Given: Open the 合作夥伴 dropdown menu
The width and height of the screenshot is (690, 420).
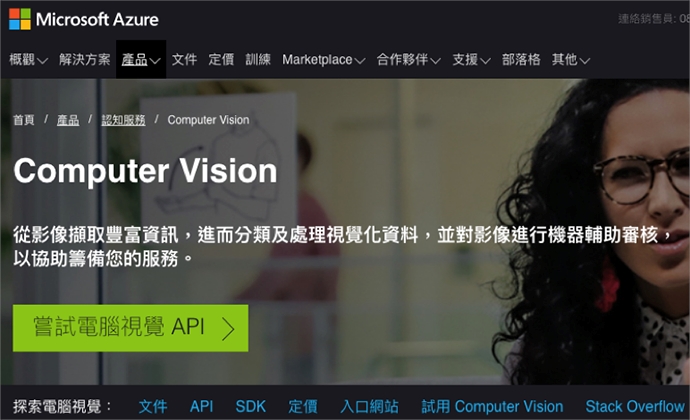Looking at the screenshot, I should pos(408,59).
